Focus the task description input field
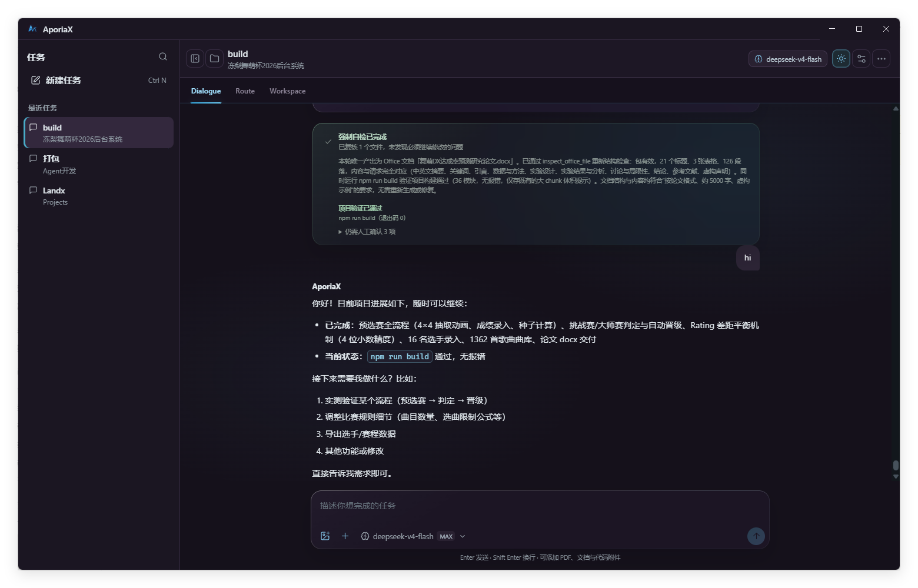Screen dimensions: 918x588 pos(540,506)
